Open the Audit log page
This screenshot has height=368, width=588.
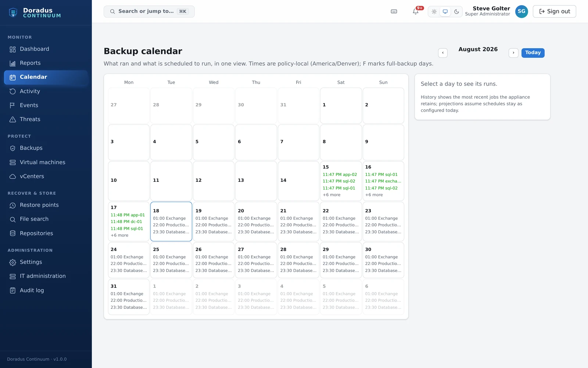[x=46, y=290]
